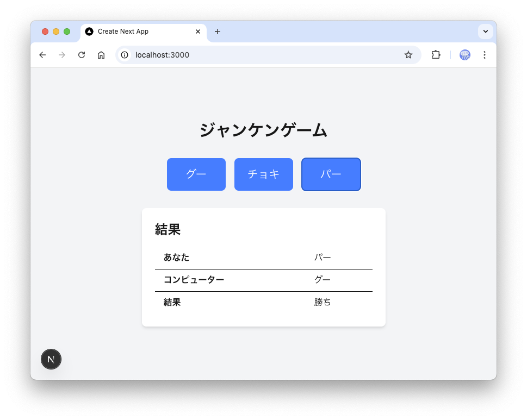
Task: Click the 結果 label in the table's last row
Action: (172, 302)
